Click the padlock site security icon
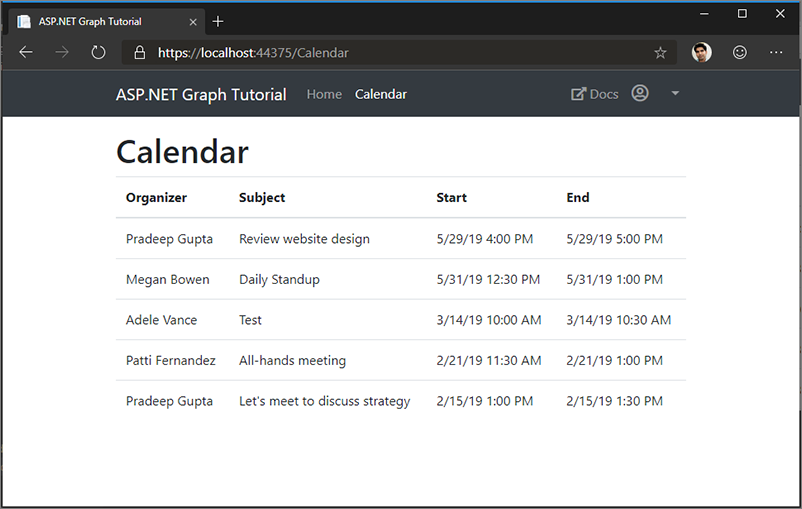The image size is (802, 509). pos(139,53)
